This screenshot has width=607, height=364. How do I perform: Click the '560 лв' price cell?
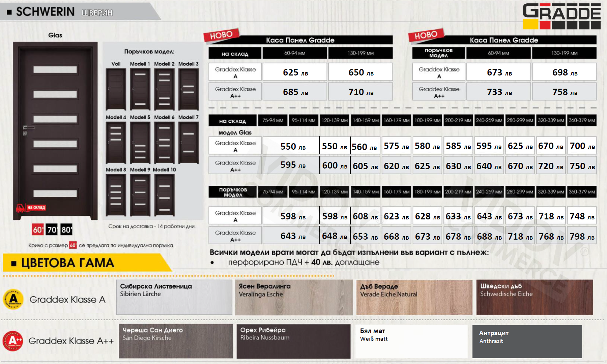(x=365, y=146)
